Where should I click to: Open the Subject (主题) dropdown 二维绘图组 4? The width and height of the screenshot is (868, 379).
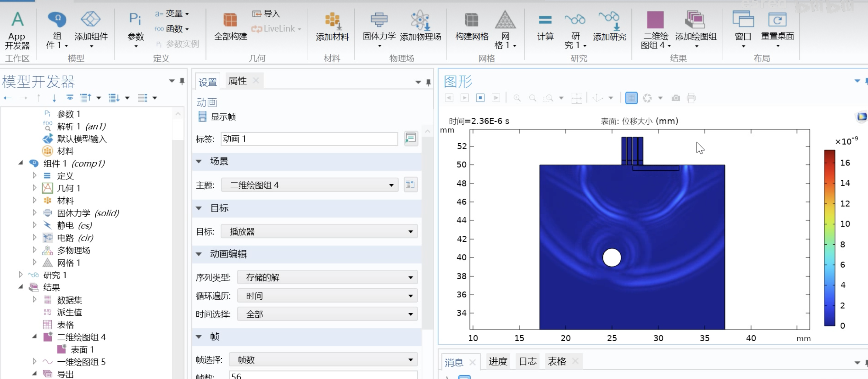[x=309, y=185]
